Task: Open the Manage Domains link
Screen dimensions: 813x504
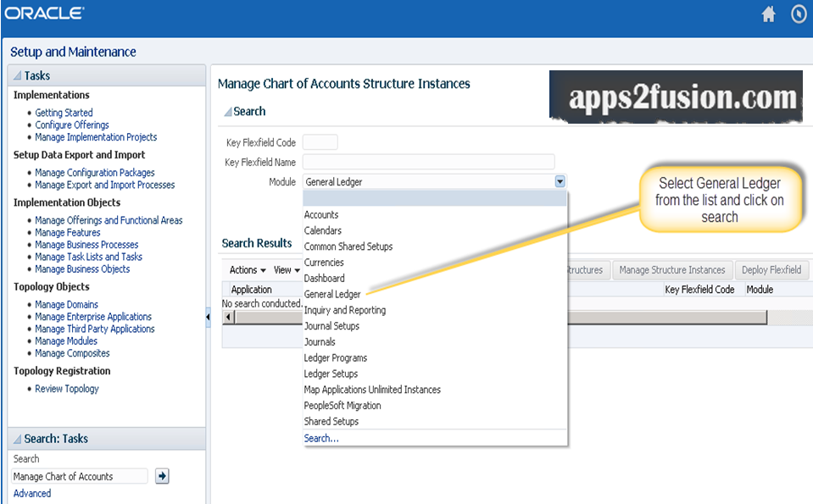Action: [x=66, y=305]
